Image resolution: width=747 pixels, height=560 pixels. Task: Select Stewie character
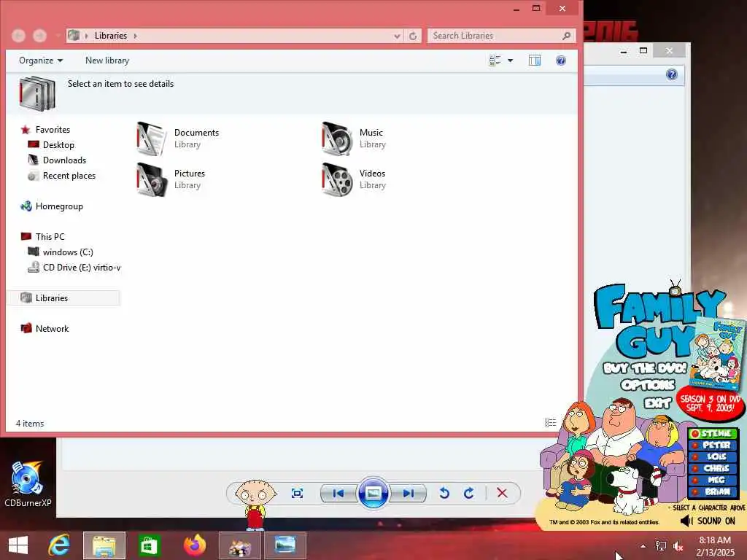(713, 433)
